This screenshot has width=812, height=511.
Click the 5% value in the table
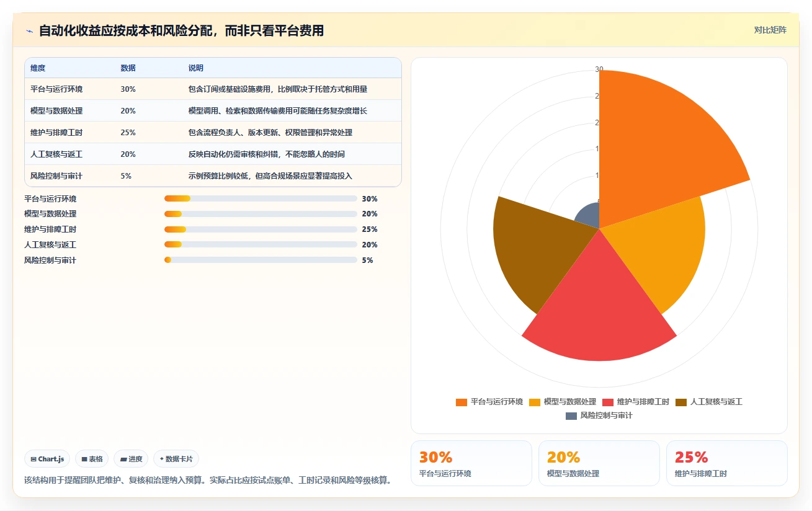(x=126, y=176)
